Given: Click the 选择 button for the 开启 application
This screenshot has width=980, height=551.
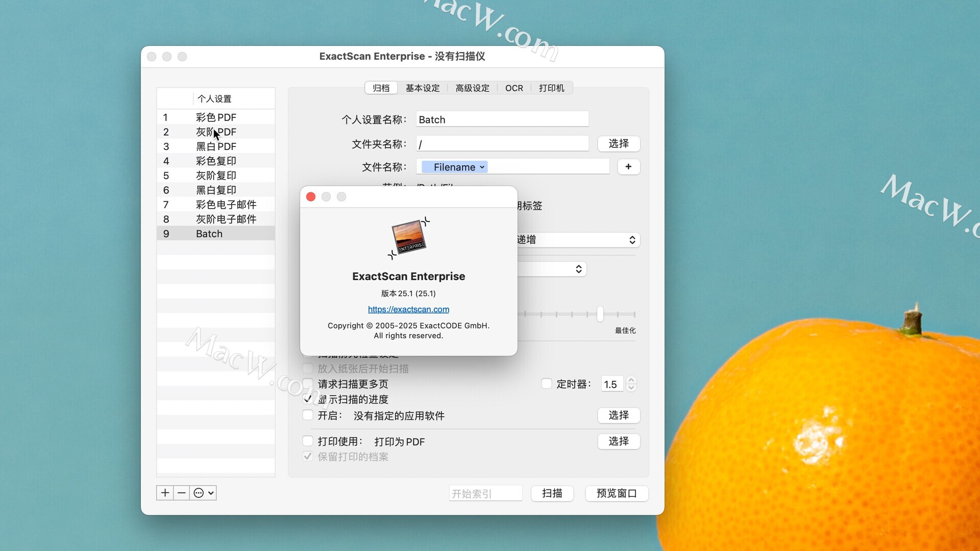Looking at the screenshot, I should pyautogui.click(x=619, y=415).
